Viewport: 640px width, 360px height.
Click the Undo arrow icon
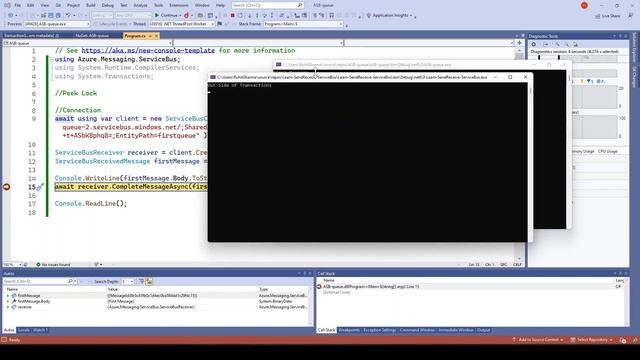(x=68, y=15)
